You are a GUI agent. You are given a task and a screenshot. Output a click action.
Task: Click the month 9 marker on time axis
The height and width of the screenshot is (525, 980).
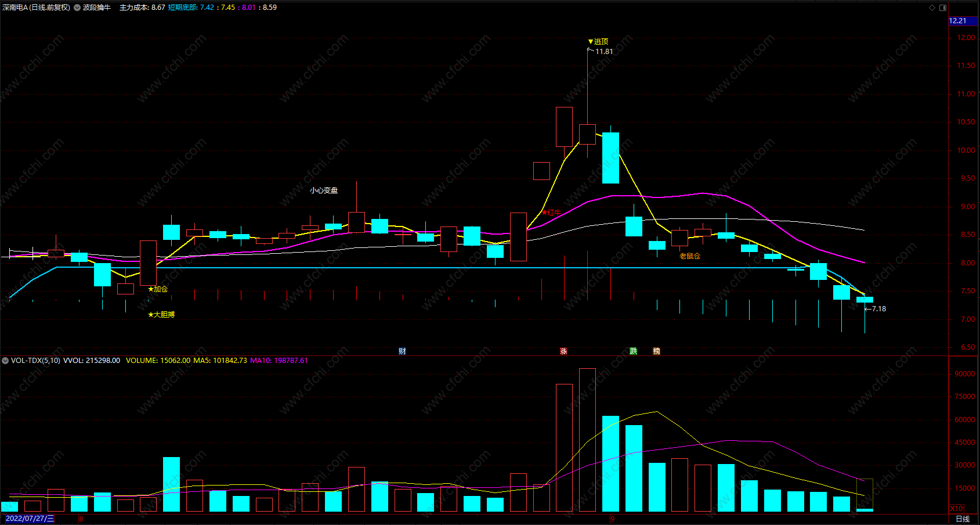(x=612, y=519)
